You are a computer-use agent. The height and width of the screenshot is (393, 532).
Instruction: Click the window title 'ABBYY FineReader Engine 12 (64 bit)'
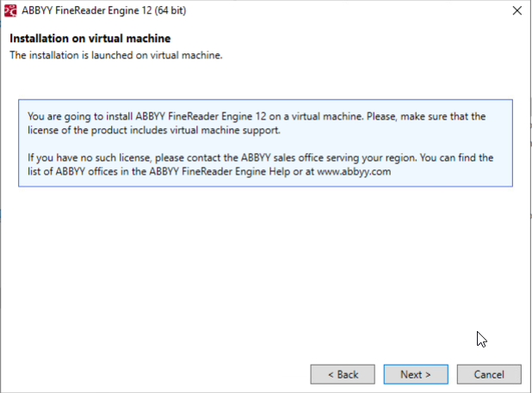point(104,10)
